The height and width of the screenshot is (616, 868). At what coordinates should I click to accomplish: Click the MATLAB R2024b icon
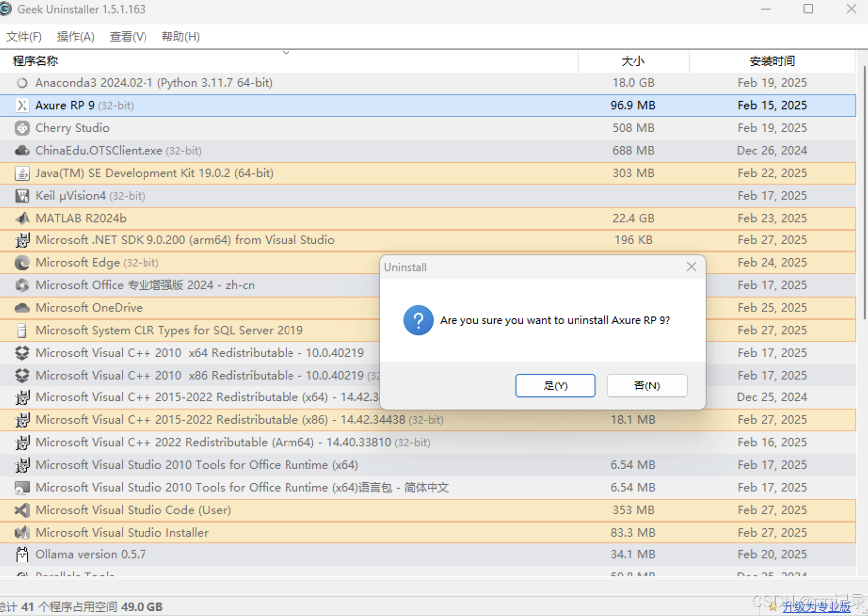point(22,218)
